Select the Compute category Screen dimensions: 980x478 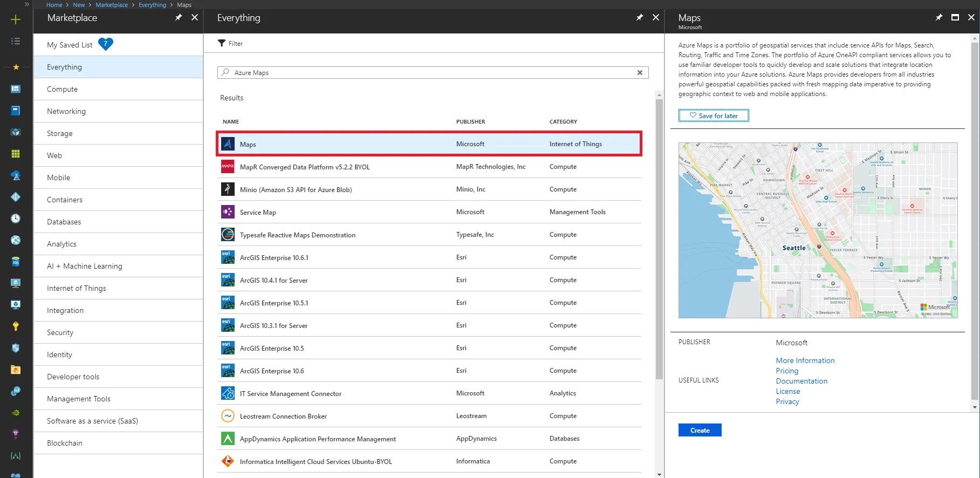click(x=118, y=89)
